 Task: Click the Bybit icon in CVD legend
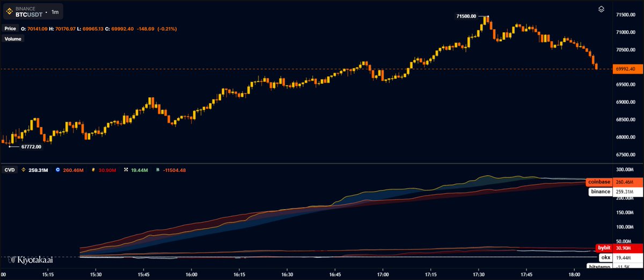click(x=94, y=170)
